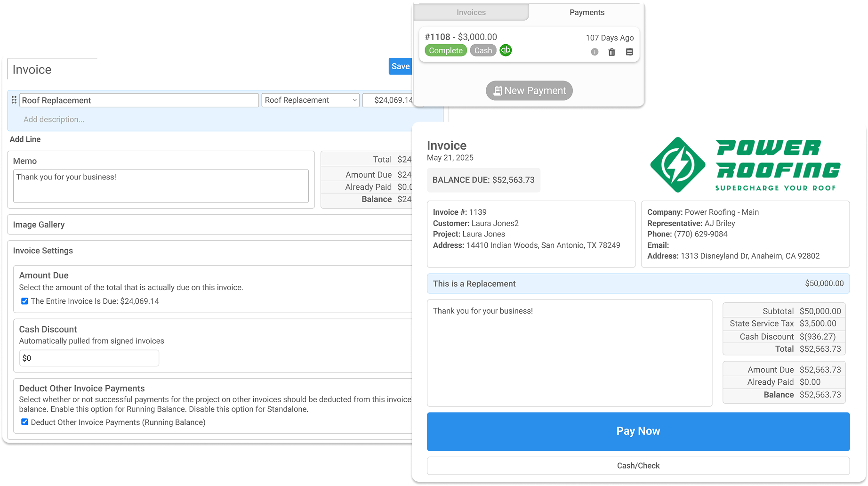868x486 pixels.
Task: Toggle Deduct Other Invoice Payments checkbox
Action: point(24,422)
